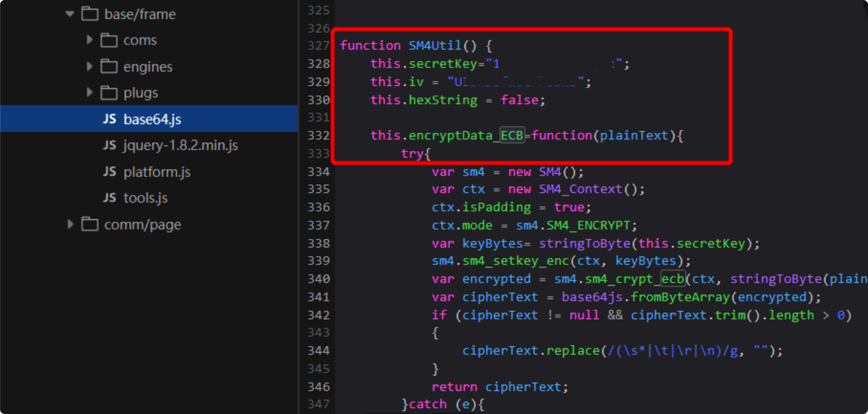Select the plugs folder label
This screenshot has height=414, width=868.
pyautogui.click(x=141, y=93)
